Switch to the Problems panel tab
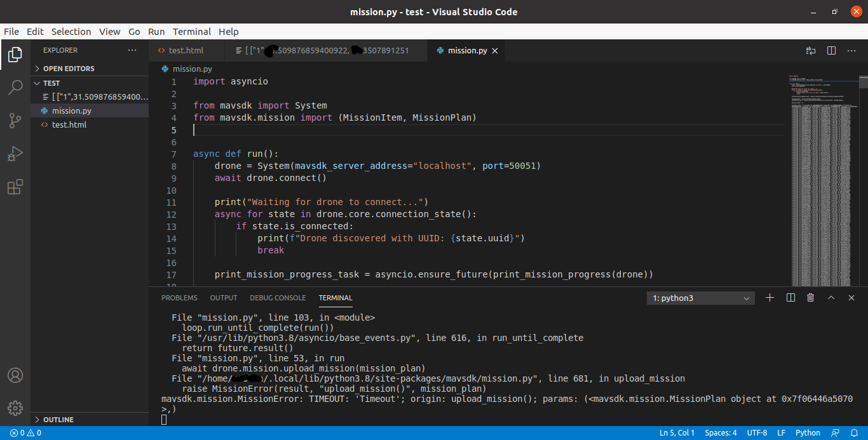This screenshot has width=868, height=440. pyautogui.click(x=179, y=298)
